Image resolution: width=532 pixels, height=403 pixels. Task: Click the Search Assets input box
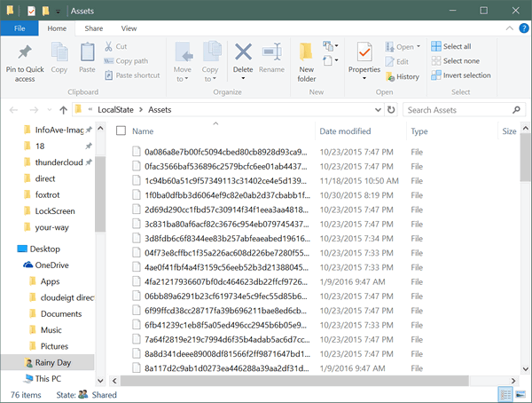pos(458,110)
